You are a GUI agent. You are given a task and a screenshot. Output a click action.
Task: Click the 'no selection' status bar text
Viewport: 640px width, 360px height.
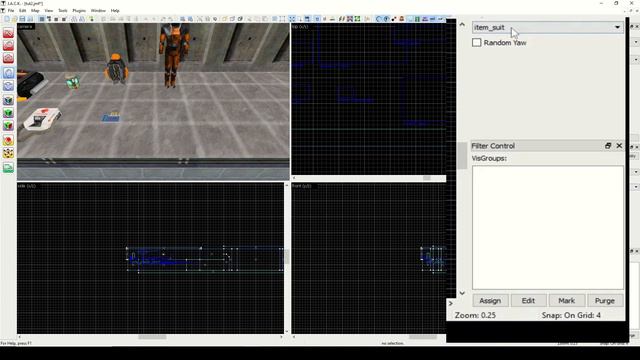click(392, 343)
